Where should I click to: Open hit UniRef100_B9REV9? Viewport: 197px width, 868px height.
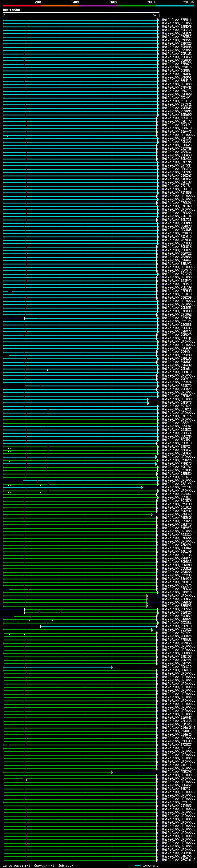coord(176,26)
